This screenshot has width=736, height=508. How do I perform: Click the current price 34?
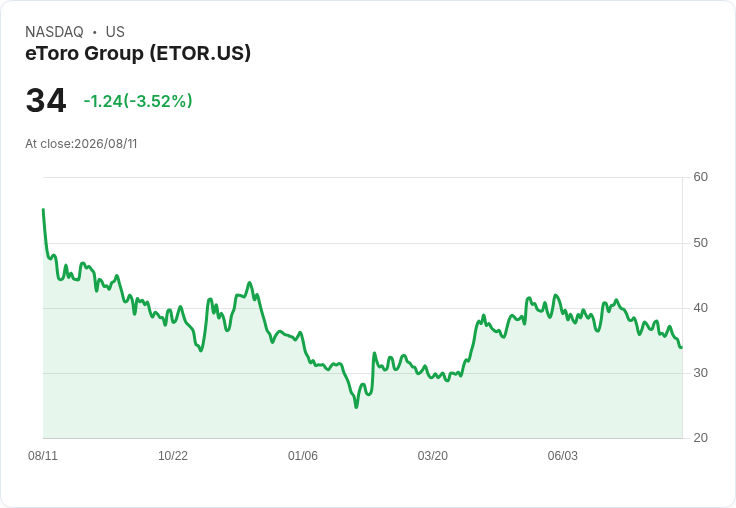[x=46, y=100]
